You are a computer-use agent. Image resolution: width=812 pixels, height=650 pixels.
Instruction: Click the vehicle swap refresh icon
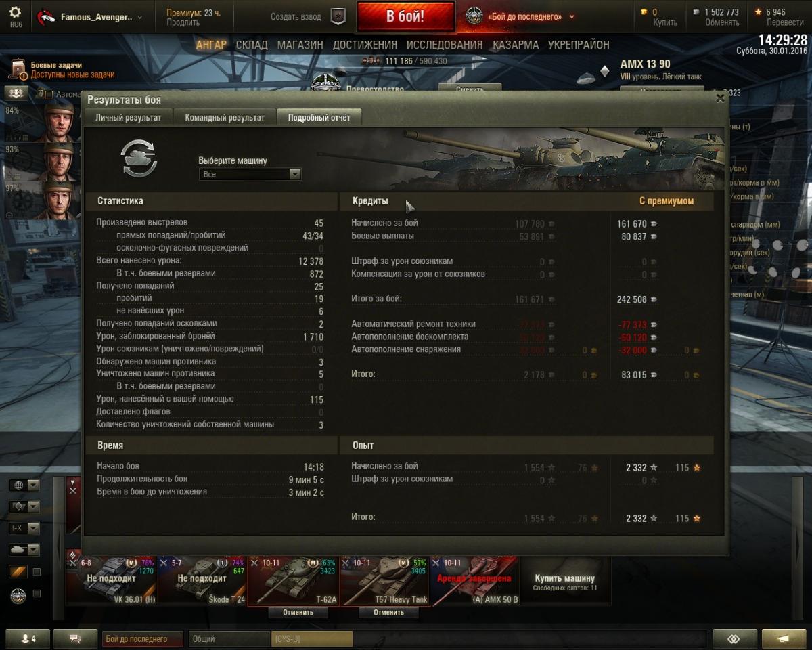[x=139, y=158]
